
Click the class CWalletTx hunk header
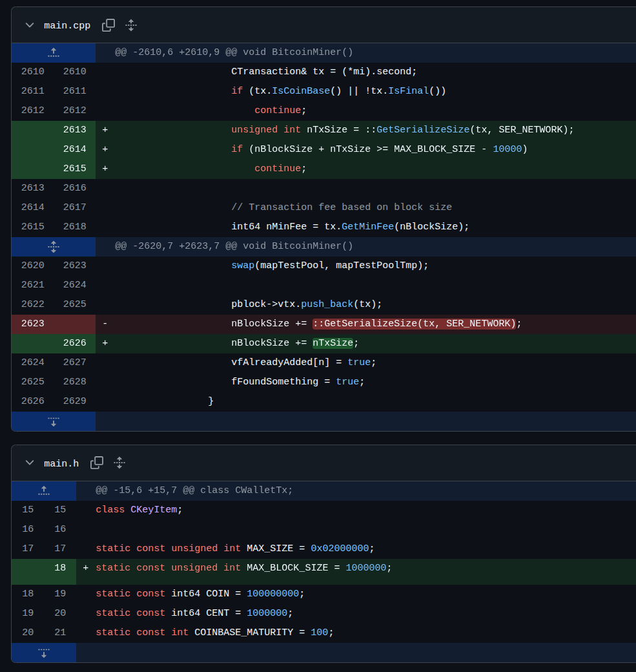pyautogui.click(x=194, y=490)
